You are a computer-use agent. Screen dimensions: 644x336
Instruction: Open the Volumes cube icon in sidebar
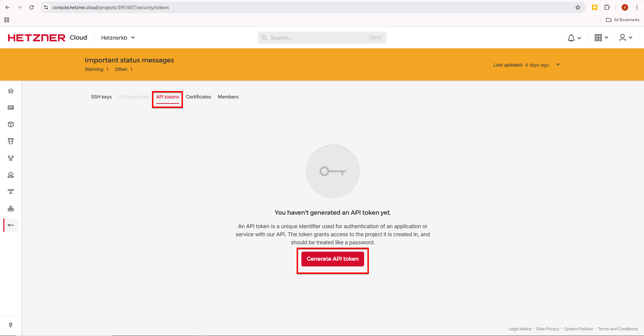point(11,124)
